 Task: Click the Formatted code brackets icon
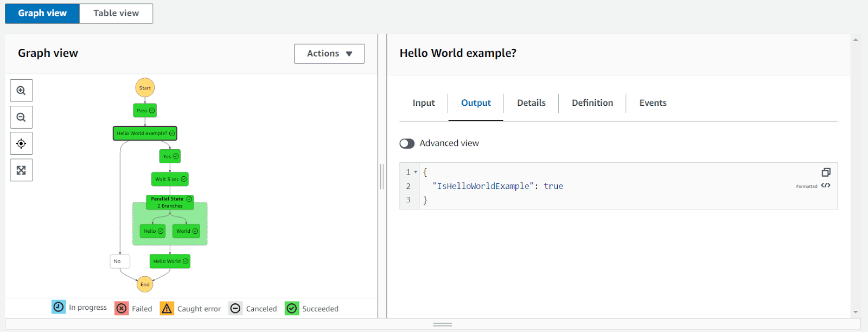click(x=826, y=186)
